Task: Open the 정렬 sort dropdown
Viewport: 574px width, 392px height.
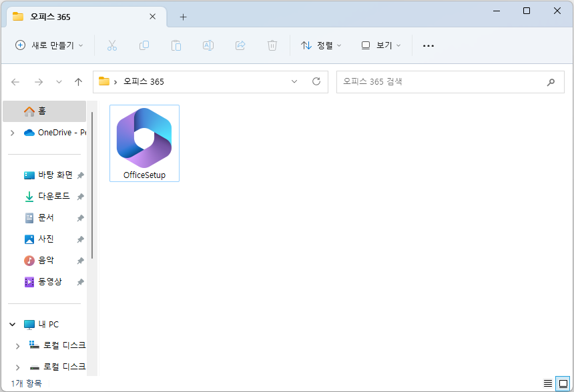Action: tap(320, 45)
